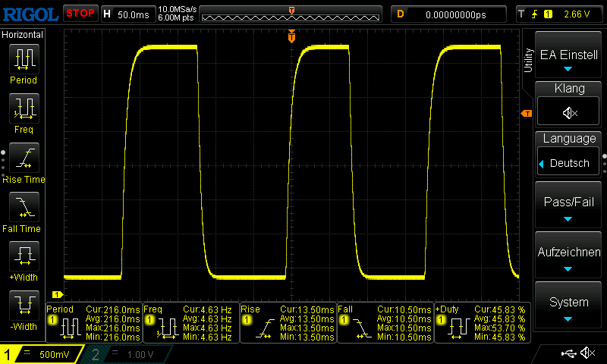Screen dimensions: 607x364
Task: Click the waveform memory position bar
Action: click(291, 14)
